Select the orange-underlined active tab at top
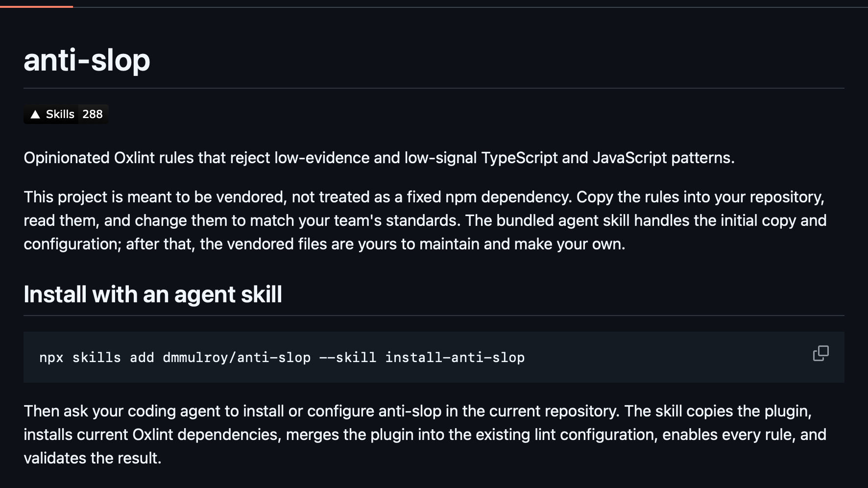Viewport: 868px width, 488px height. click(x=36, y=6)
